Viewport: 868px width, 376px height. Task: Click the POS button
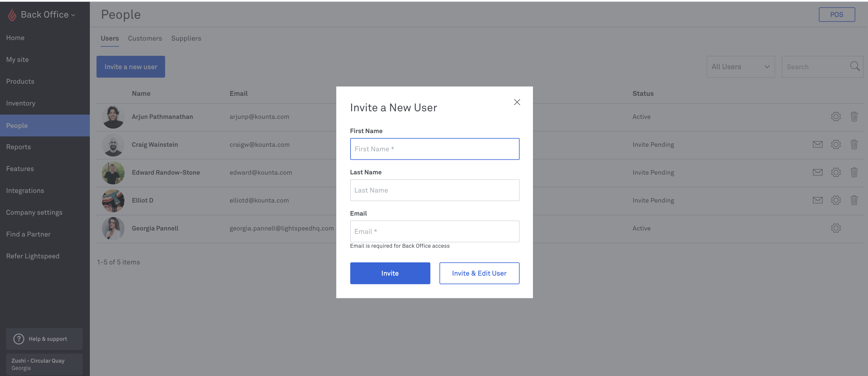point(837,15)
